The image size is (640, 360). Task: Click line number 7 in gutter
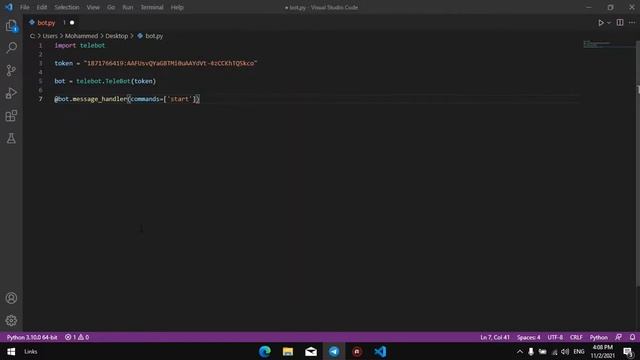tap(40, 99)
